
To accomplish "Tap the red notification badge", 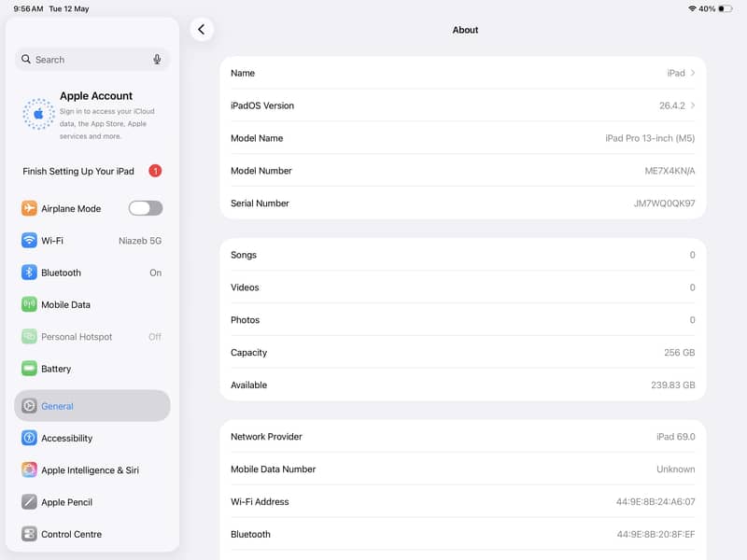I will click(155, 171).
